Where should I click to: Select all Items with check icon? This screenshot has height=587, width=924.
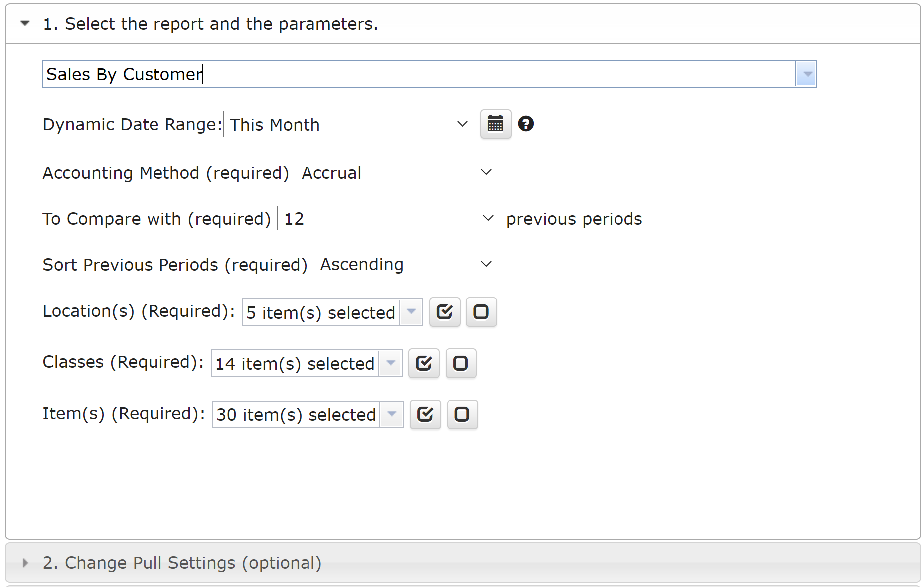coord(425,414)
